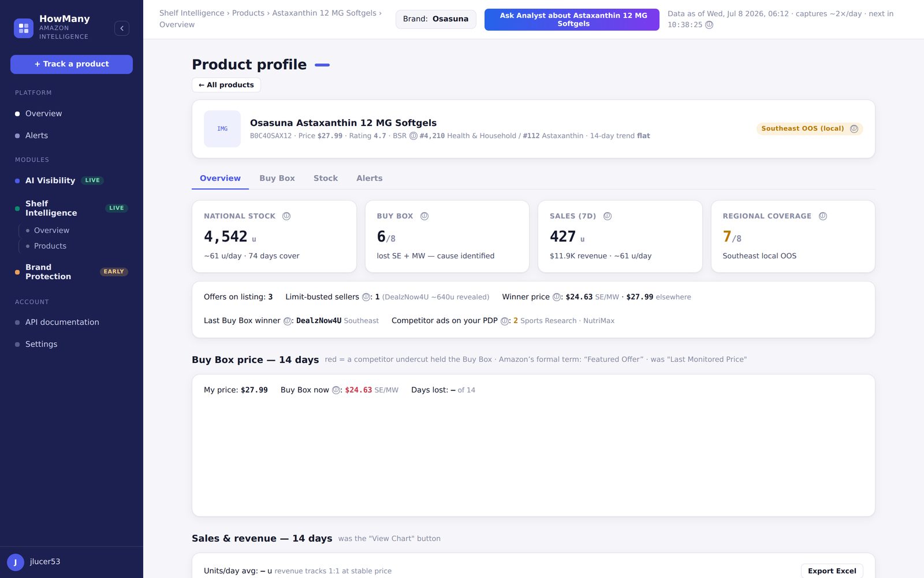Click the Winner price info icon
This screenshot has height=578, width=924.
pyautogui.click(x=557, y=297)
